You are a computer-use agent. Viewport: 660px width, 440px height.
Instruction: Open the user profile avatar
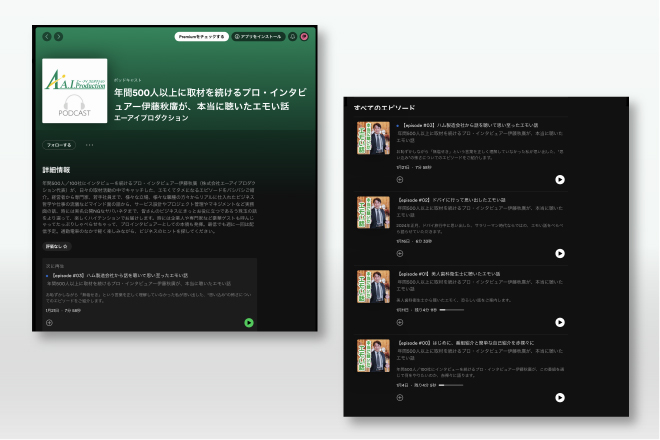coord(304,36)
